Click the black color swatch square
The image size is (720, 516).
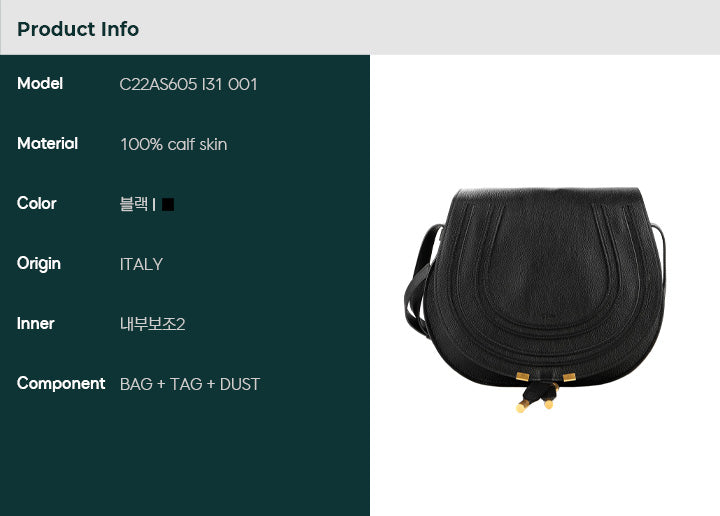(x=168, y=204)
